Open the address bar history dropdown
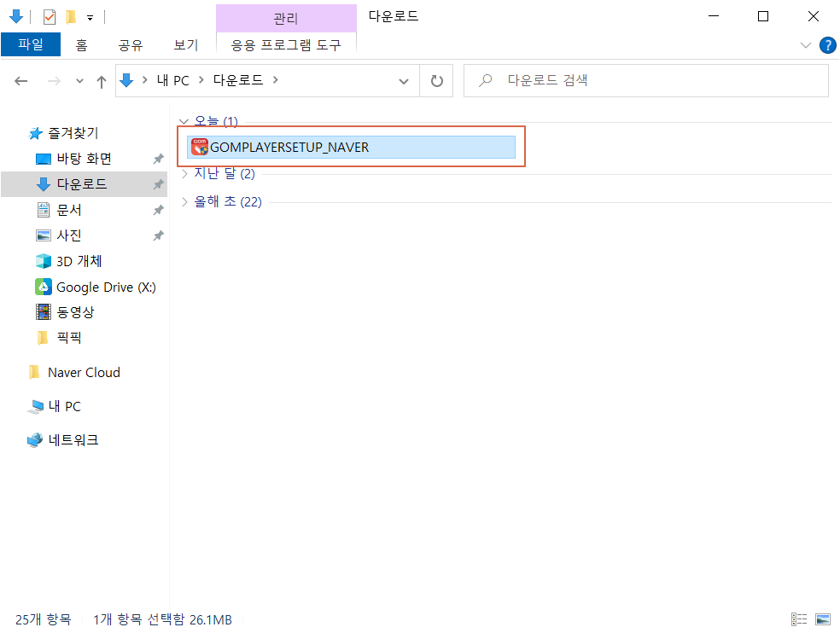 [404, 81]
